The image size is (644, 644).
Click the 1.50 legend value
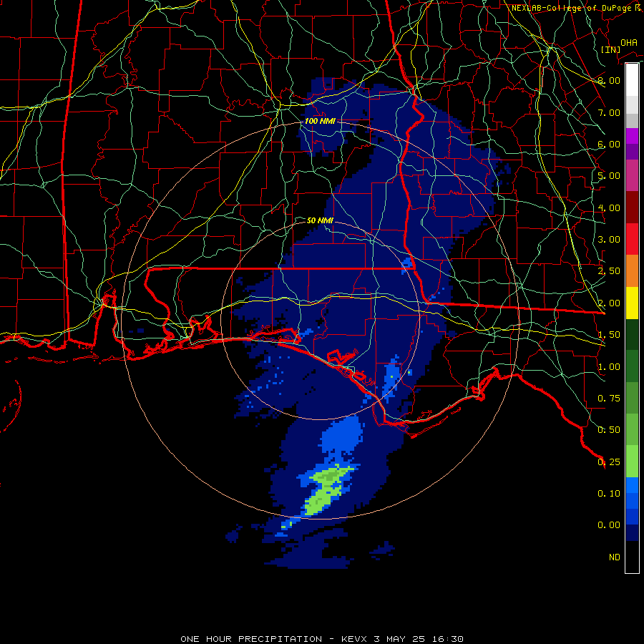609,335
